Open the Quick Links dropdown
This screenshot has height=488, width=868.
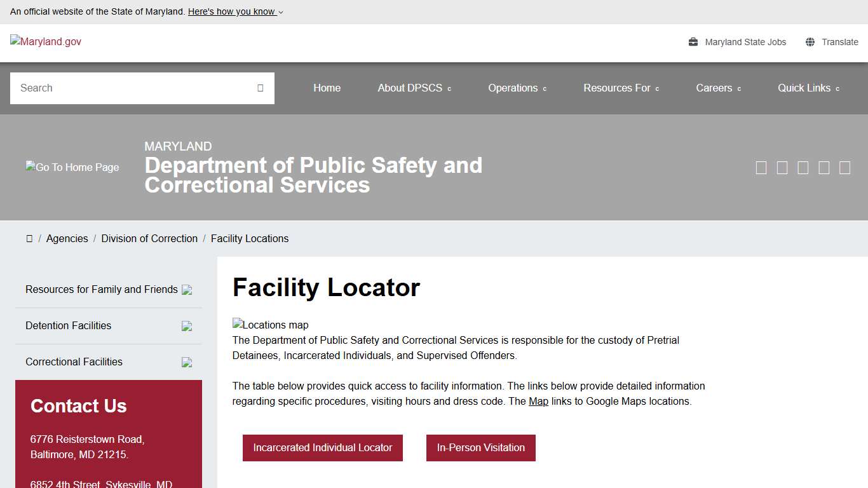808,88
